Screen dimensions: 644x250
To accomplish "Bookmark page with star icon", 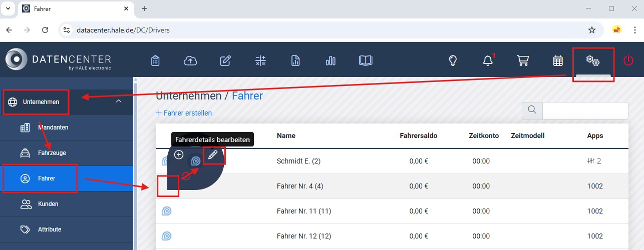I will [x=592, y=30].
